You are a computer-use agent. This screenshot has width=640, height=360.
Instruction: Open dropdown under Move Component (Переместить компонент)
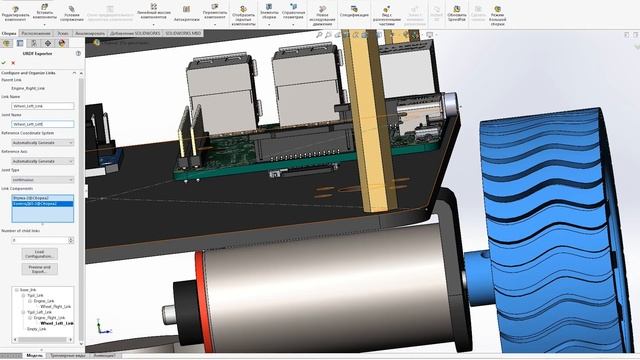coord(215,24)
